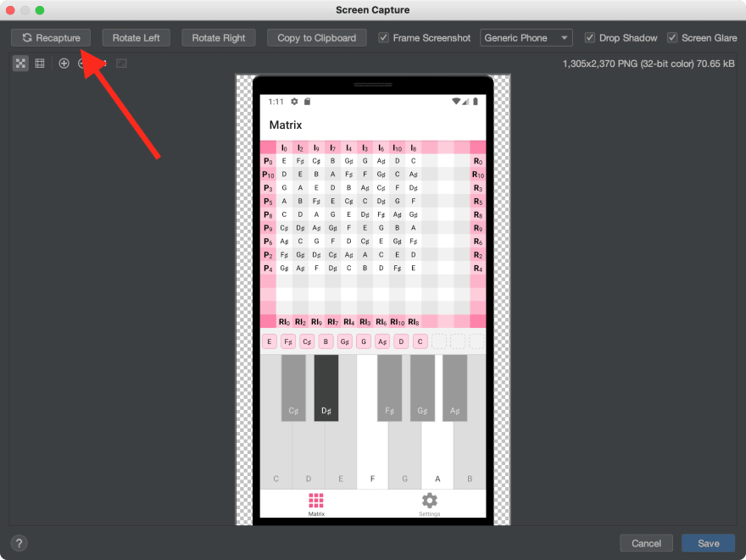Image resolution: width=746 pixels, height=560 pixels.
Task: Select the Matrix bottom tab in the app
Action: click(316, 504)
